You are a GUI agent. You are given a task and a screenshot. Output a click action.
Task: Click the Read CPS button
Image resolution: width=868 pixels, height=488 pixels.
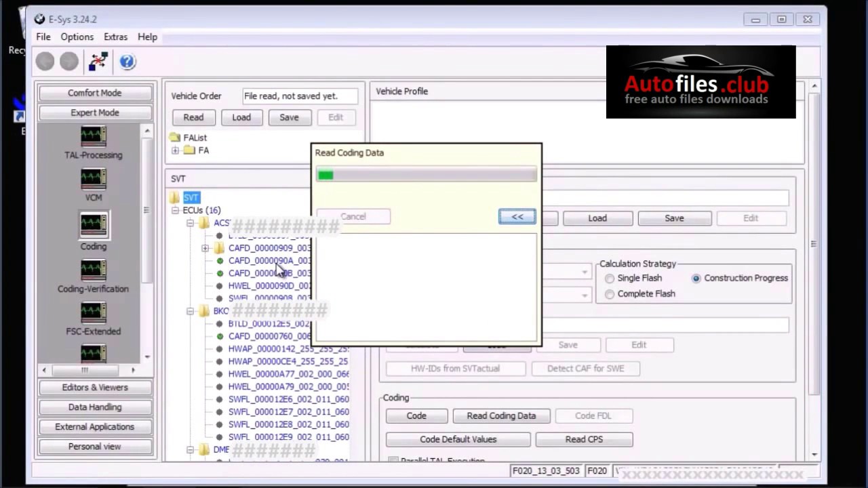(x=584, y=439)
